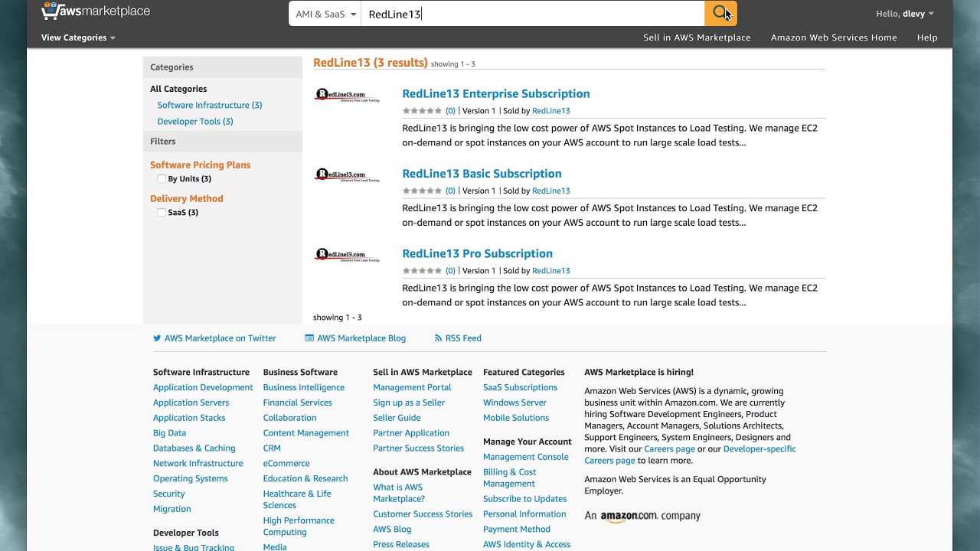
Task: Filter by Software Infrastructure (3)
Action: [210, 106]
